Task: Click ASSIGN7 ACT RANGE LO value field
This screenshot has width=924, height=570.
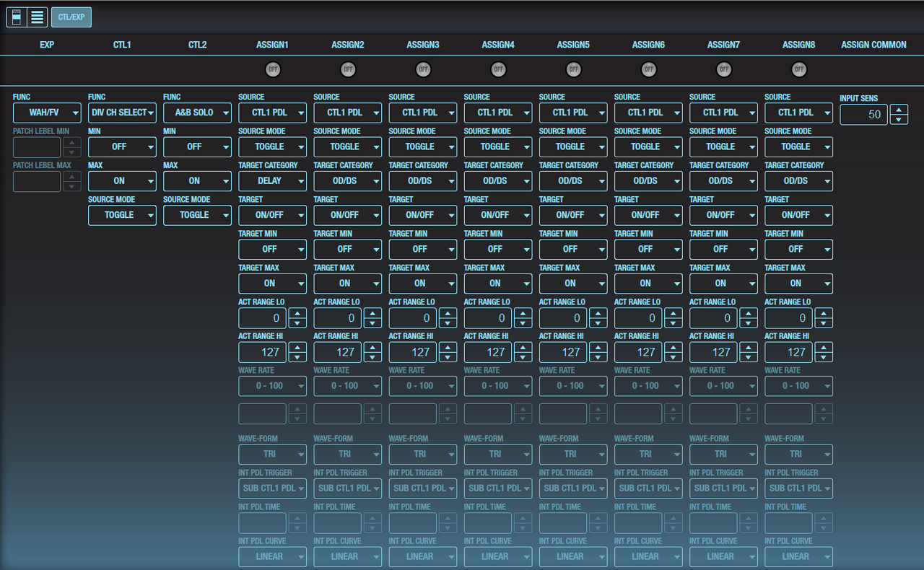Action: (713, 317)
